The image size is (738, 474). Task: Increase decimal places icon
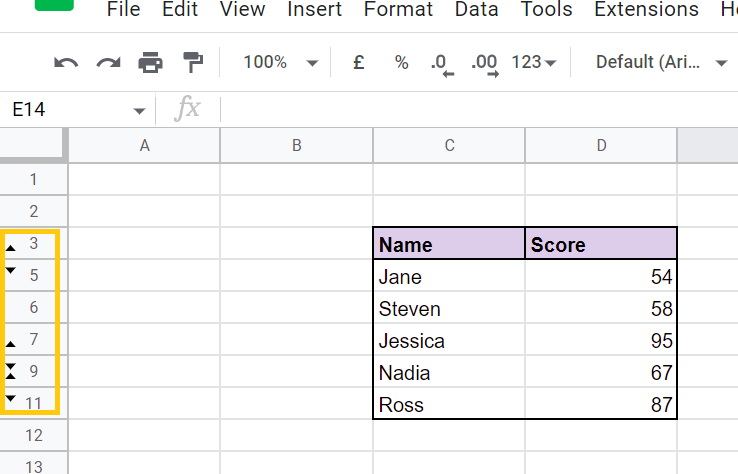[x=484, y=63]
